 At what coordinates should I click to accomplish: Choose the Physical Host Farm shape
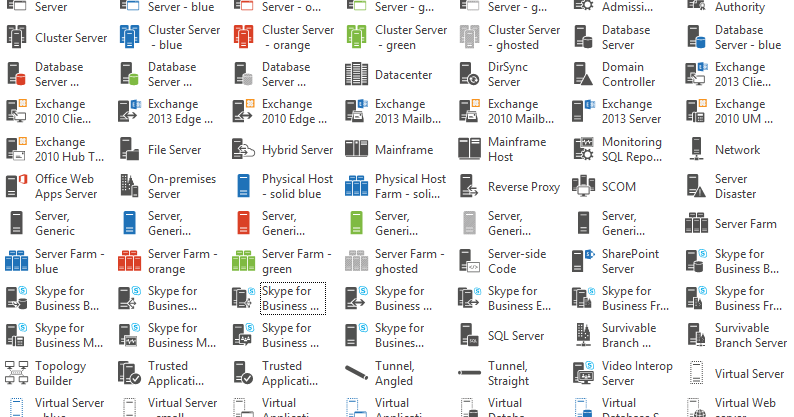[x=356, y=186]
